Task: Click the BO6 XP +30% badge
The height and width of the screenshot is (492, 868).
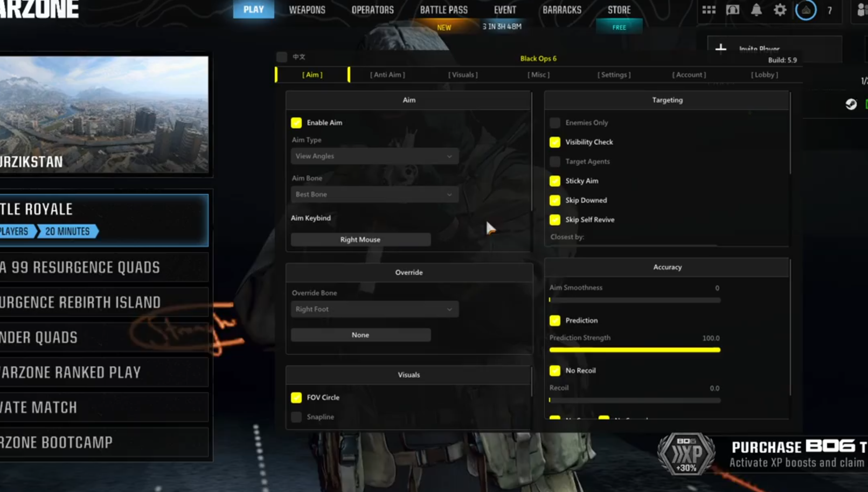Action: 686,454
